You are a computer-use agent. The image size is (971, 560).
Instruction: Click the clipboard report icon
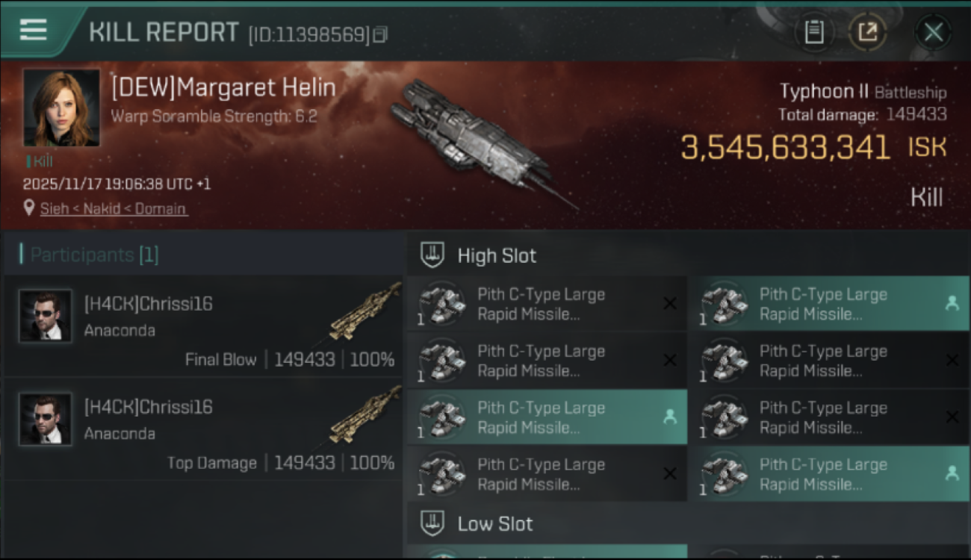tap(814, 32)
